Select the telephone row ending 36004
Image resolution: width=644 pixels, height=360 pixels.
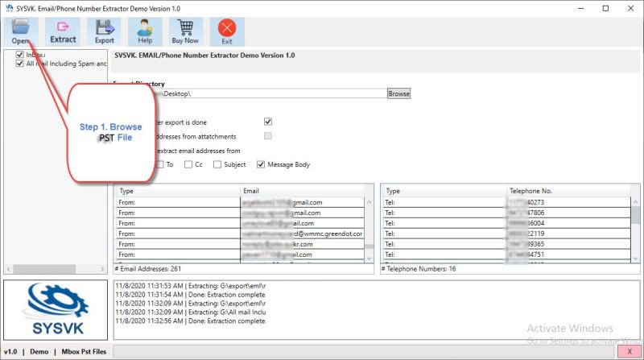click(x=507, y=223)
